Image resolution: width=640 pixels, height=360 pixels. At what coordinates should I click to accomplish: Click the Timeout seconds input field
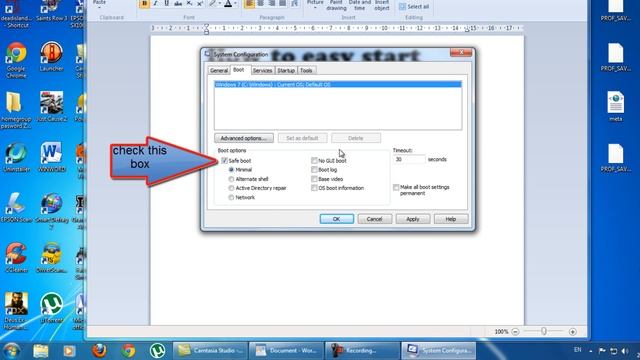[x=409, y=159]
